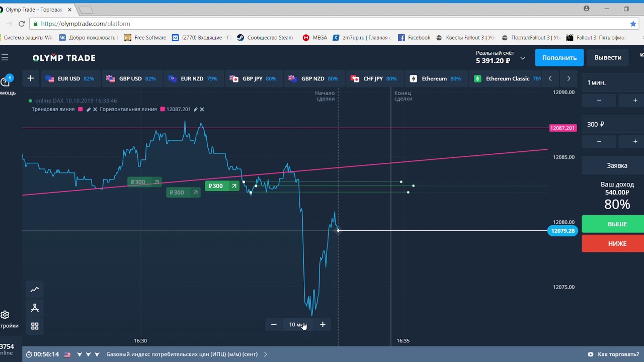Image resolution: width=644 pixels, height=362 pixels.
Task: Open the Facebook bookmark
Action: coord(414,38)
